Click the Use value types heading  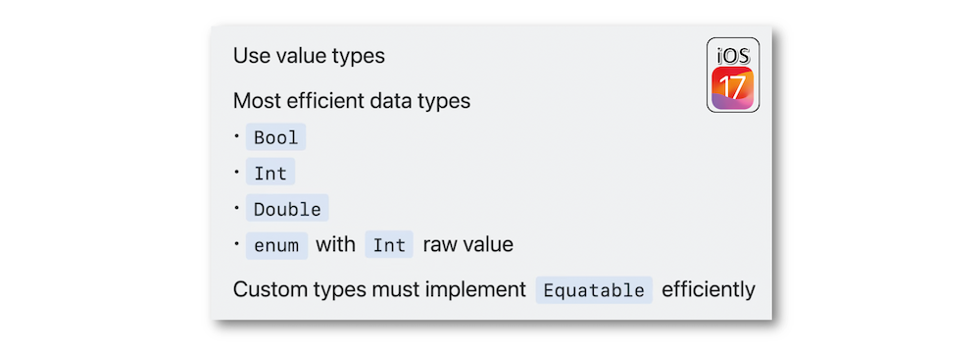tap(309, 56)
